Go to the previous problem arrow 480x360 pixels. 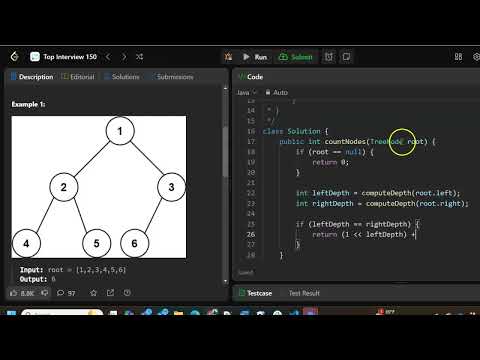pyautogui.click(x=108, y=57)
